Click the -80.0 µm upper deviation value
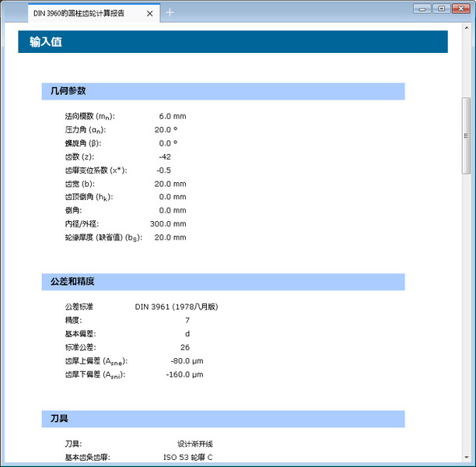476x467 pixels. coord(187,361)
